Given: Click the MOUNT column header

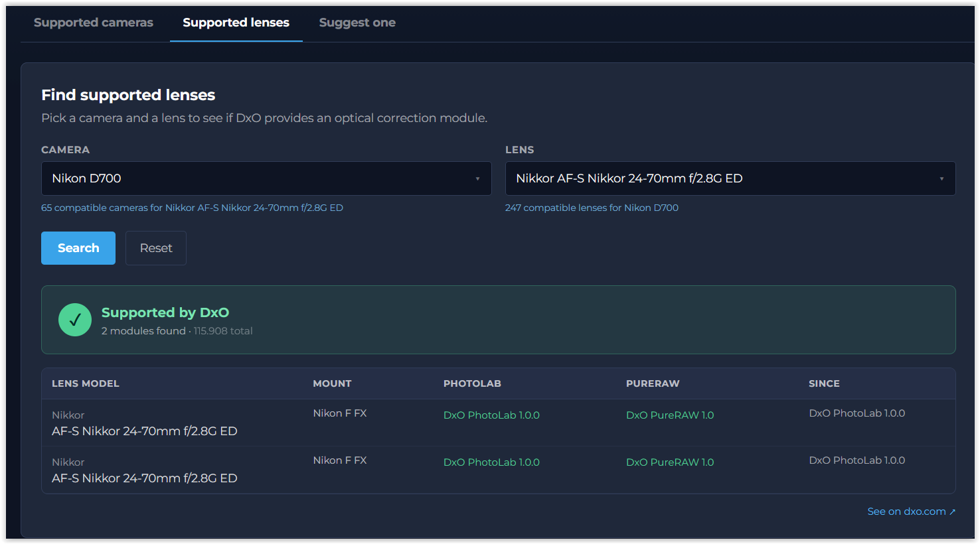Looking at the screenshot, I should [332, 383].
